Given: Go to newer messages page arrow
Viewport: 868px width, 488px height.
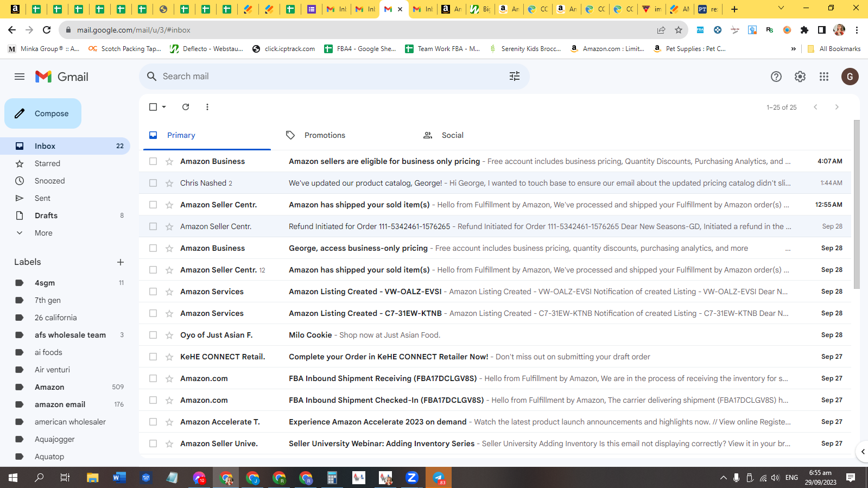Looking at the screenshot, I should tap(815, 107).
